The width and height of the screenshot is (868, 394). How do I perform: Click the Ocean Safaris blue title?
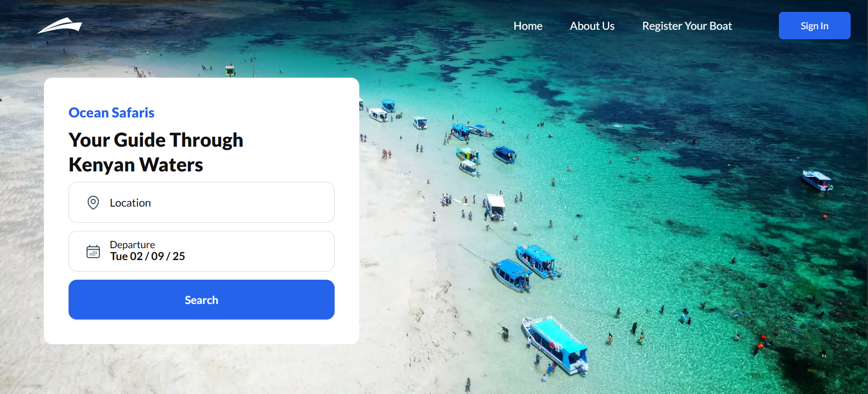pos(112,113)
